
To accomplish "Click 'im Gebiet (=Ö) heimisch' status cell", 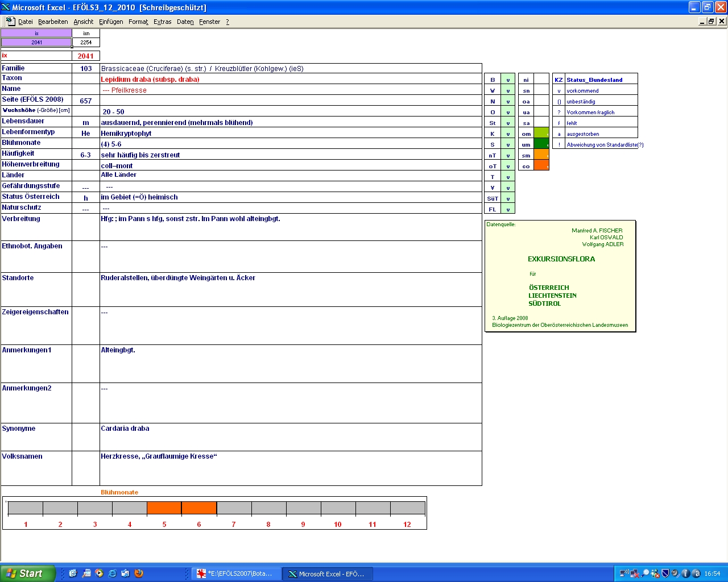I will click(x=291, y=197).
